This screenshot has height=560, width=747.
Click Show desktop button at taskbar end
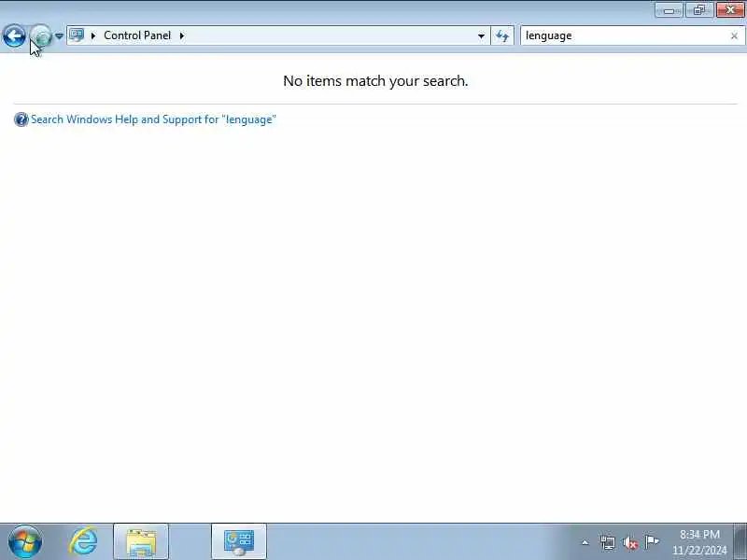click(740, 542)
